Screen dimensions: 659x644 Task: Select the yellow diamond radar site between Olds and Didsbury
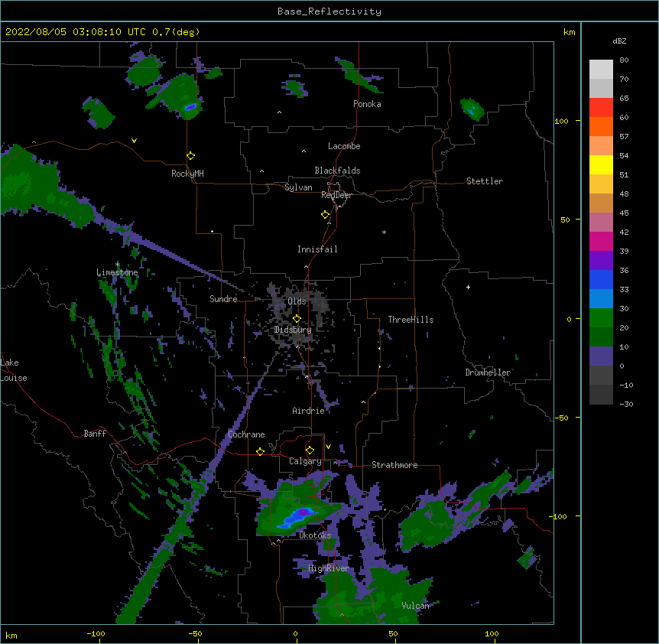click(297, 319)
